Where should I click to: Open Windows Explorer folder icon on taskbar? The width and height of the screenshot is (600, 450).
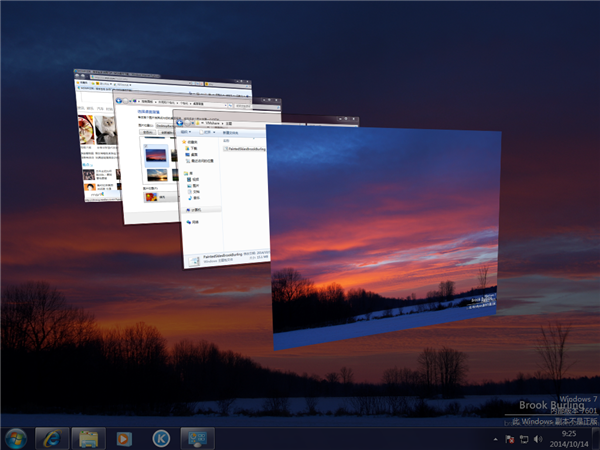coord(88,437)
